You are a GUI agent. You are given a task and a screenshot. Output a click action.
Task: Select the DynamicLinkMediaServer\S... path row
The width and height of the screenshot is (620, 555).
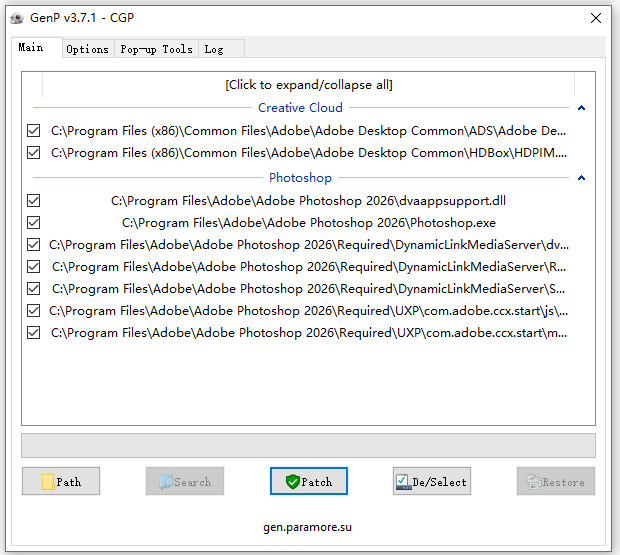click(x=308, y=289)
